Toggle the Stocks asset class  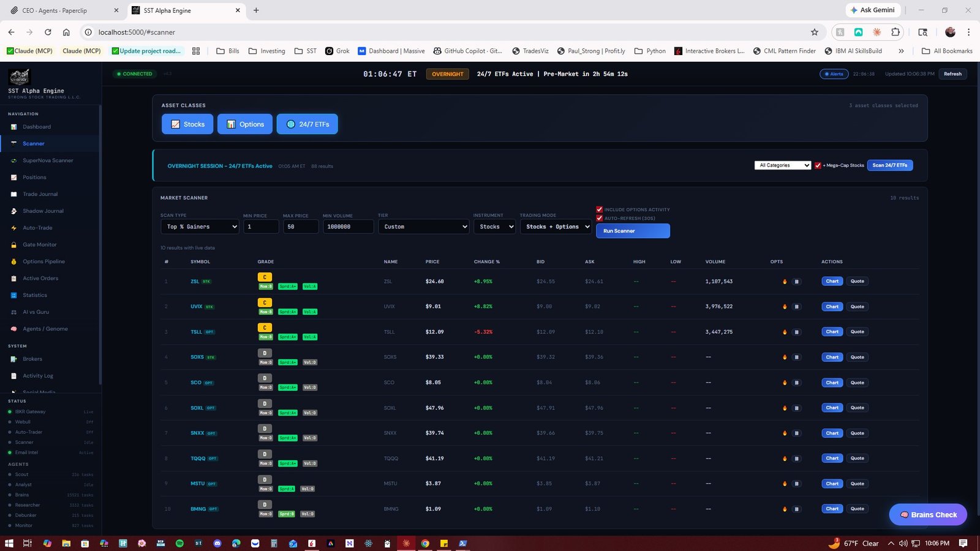click(x=187, y=124)
